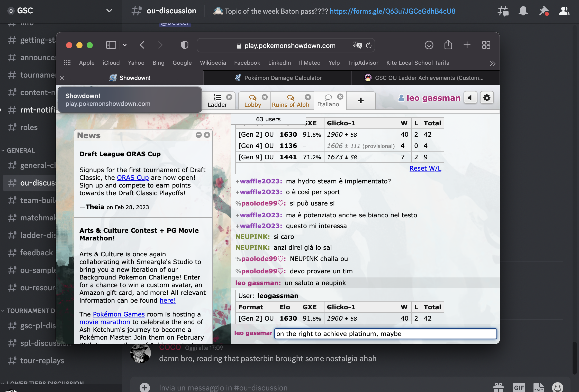
Task: Close the Ladder room tab
Action: 229,97
